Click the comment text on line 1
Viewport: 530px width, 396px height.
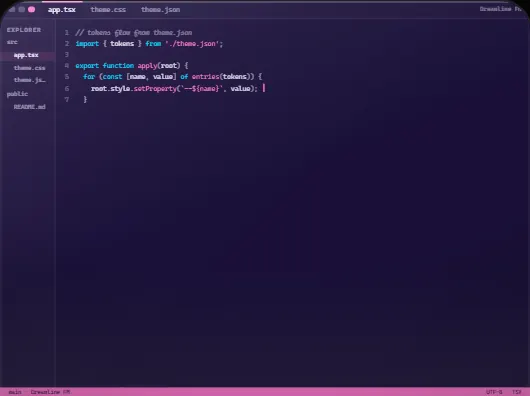point(134,33)
